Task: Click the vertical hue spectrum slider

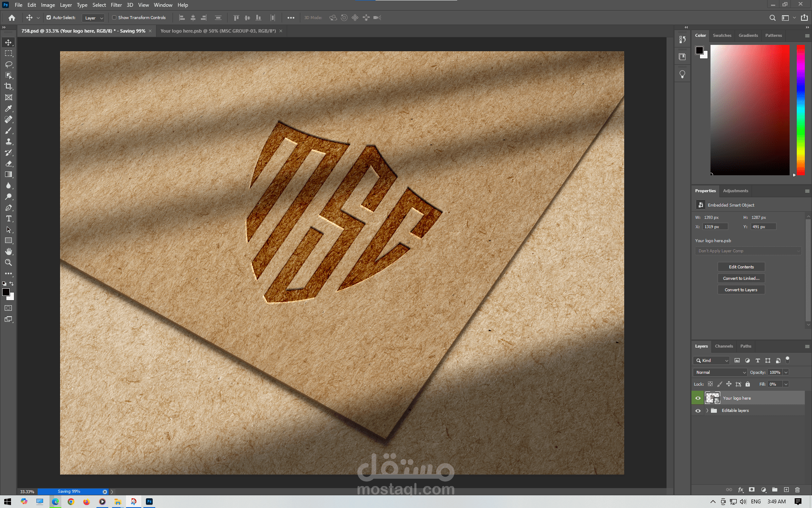Action: click(x=801, y=110)
